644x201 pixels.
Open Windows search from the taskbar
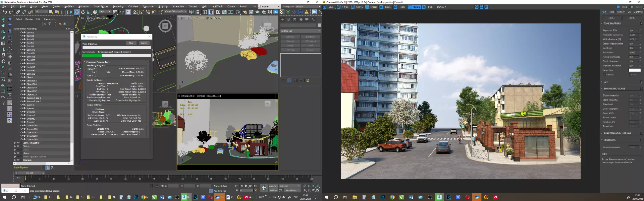pos(14,197)
